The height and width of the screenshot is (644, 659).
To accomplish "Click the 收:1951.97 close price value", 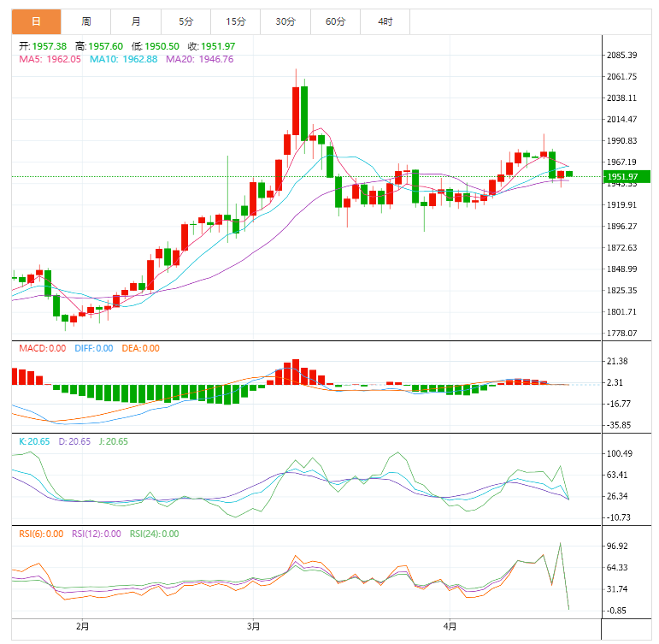I will pyautogui.click(x=211, y=46).
